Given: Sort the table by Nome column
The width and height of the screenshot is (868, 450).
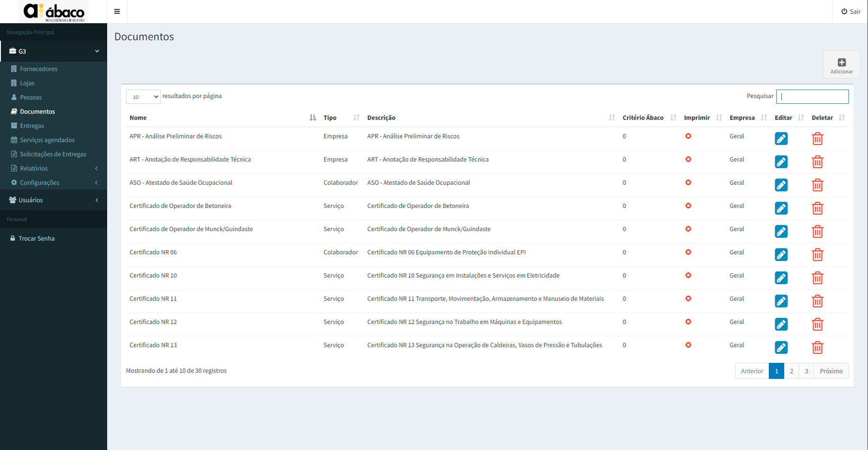Looking at the screenshot, I should point(223,117).
